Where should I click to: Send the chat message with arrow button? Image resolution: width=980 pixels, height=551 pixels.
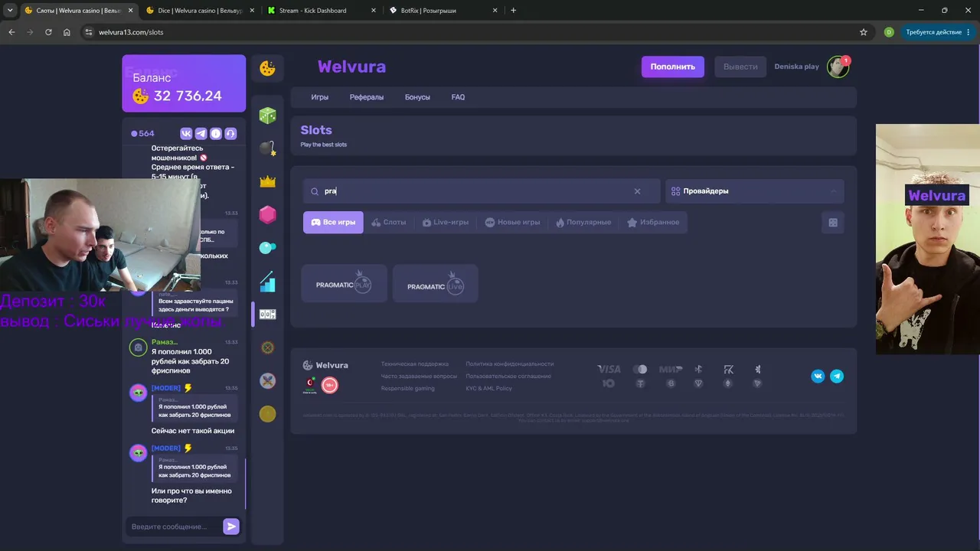(231, 526)
